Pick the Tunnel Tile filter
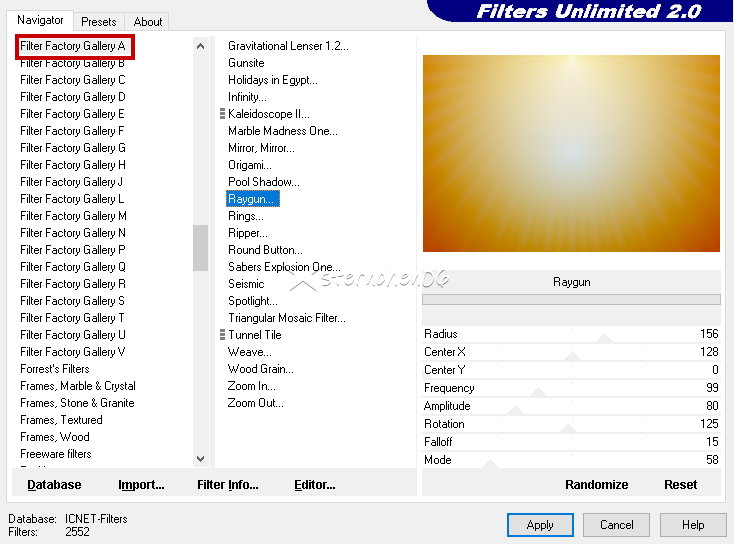This screenshot has width=734, height=544. [x=254, y=335]
